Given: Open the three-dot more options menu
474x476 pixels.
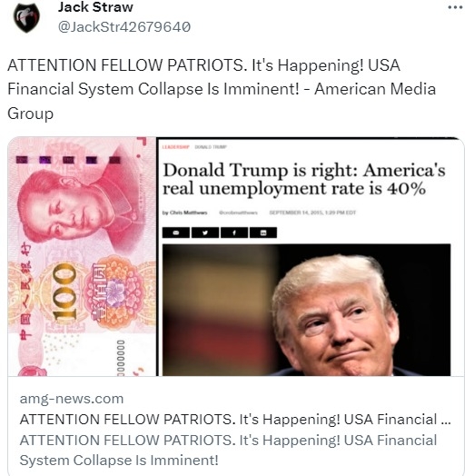Looking at the screenshot, I should (455, 7).
